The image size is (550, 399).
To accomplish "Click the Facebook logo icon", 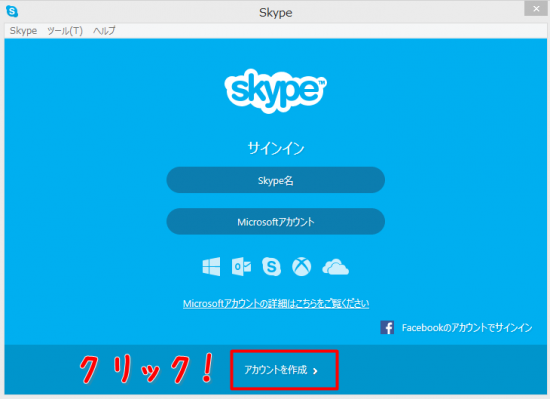I will [387, 327].
